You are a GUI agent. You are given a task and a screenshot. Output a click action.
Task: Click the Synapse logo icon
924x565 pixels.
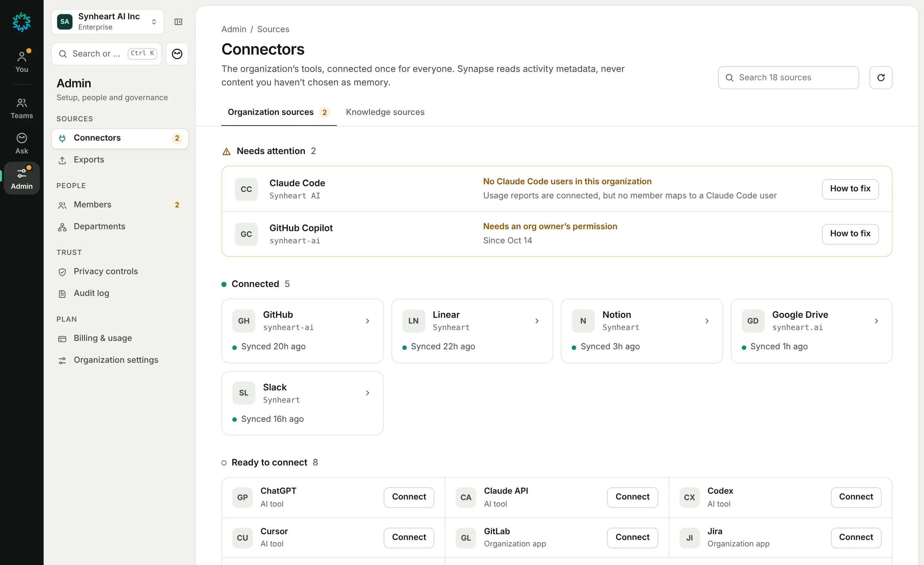pos(22,22)
